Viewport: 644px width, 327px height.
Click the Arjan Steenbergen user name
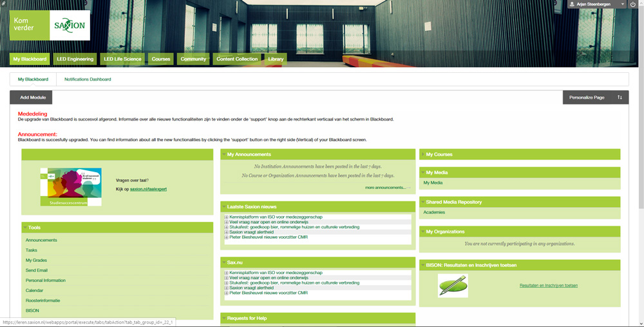click(x=594, y=4)
